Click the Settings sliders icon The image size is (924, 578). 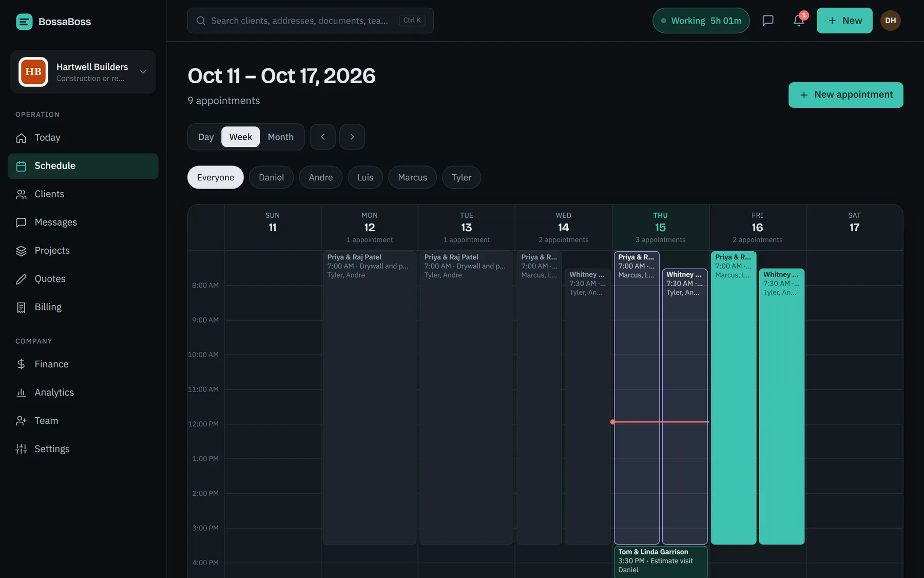tap(21, 449)
